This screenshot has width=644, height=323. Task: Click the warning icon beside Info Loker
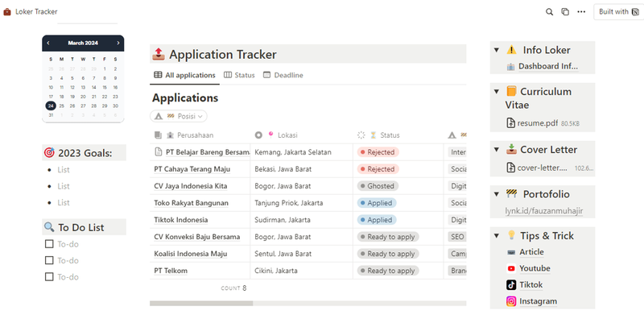511,50
